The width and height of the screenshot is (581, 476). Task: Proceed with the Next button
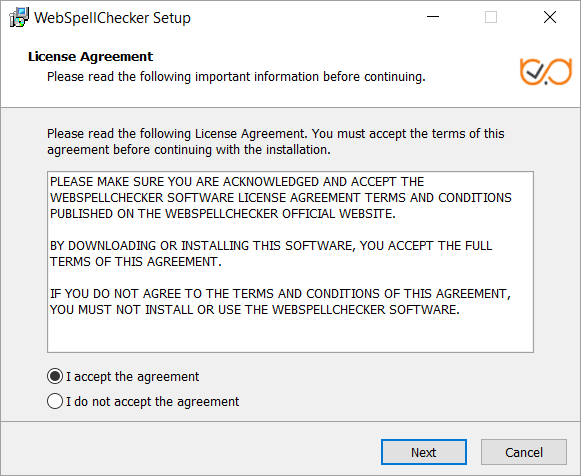coord(424,452)
